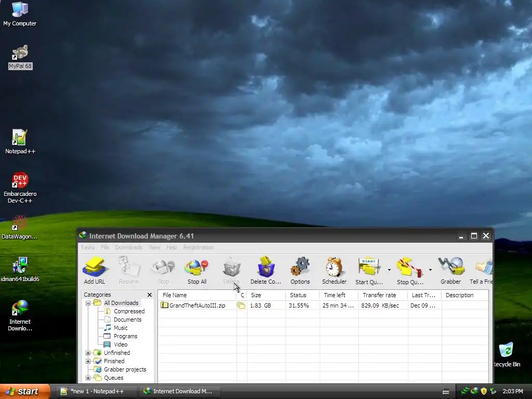The image size is (532, 399).
Task: Close the Categories panel
Action: (x=150, y=295)
